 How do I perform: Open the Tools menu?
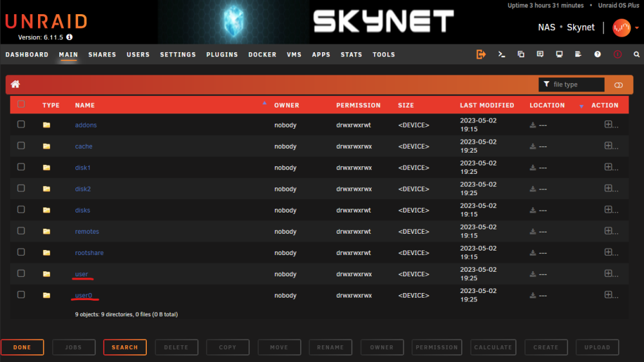tap(384, 55)
